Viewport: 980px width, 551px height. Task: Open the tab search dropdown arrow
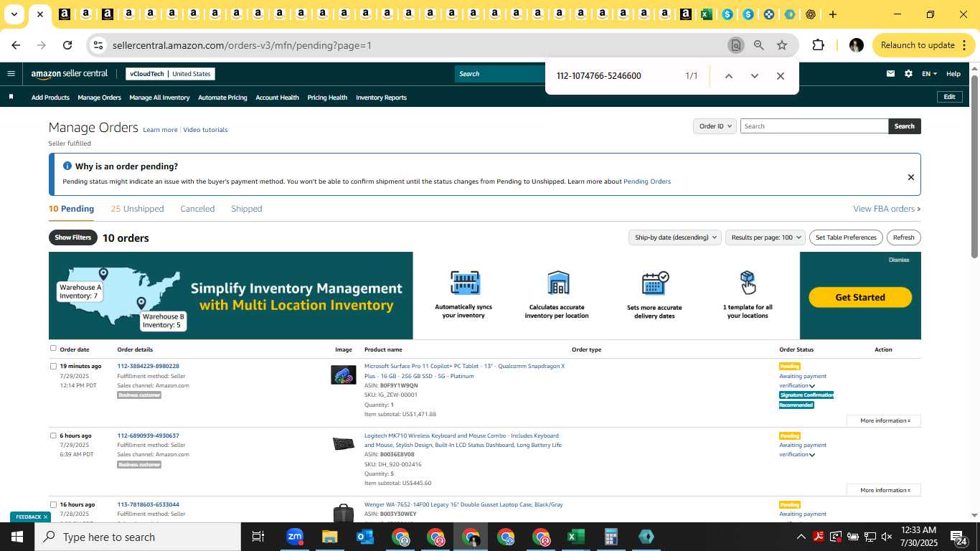pyautogui.click(x=14, y=14)
